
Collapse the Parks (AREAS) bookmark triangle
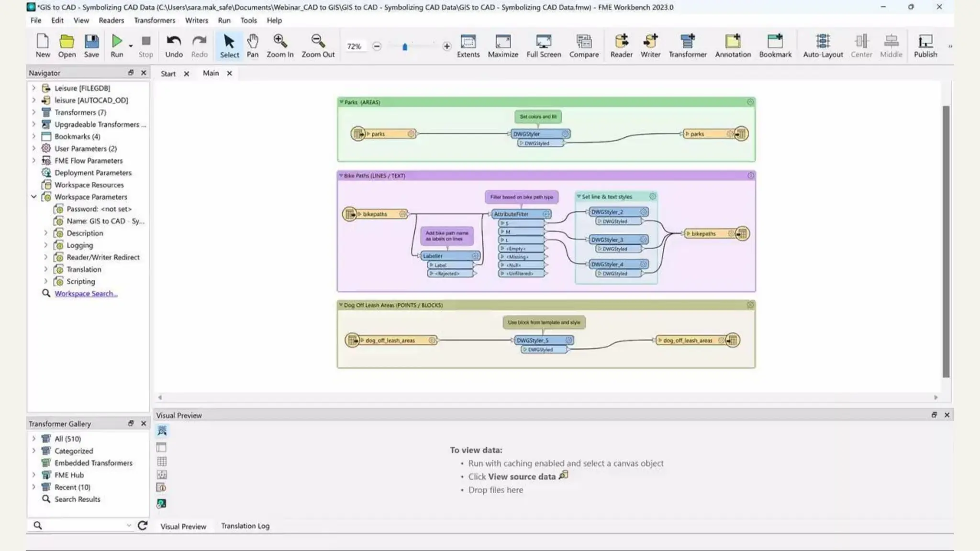click(x=341, y=102)
